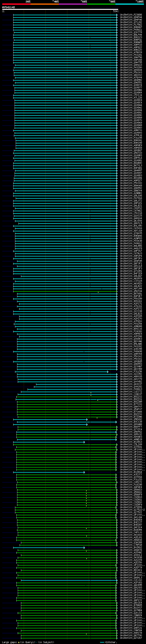Viewport: 146px width, 644px height.
Task: Select the UniRef100_Q3TED1 label
Action: pos(131,447)
